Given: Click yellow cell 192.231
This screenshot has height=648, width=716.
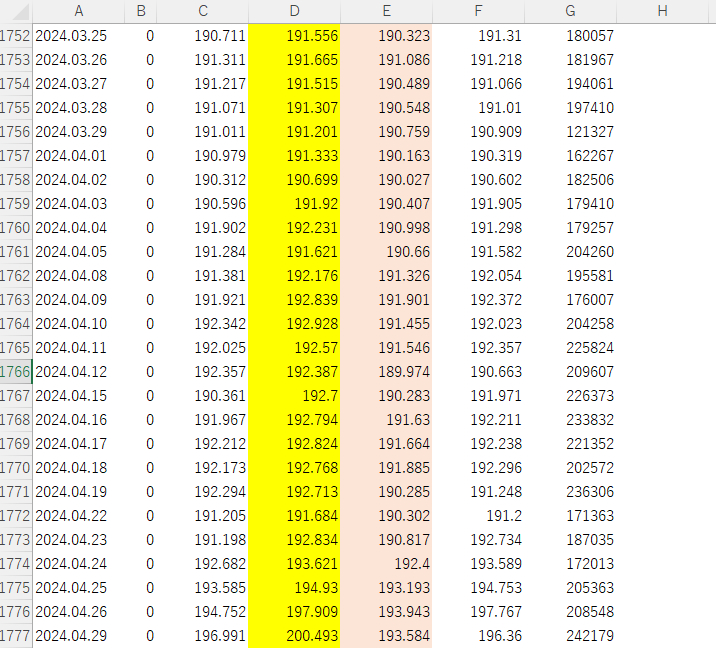Looking at the screenshot, I should [x=295, y=228].
